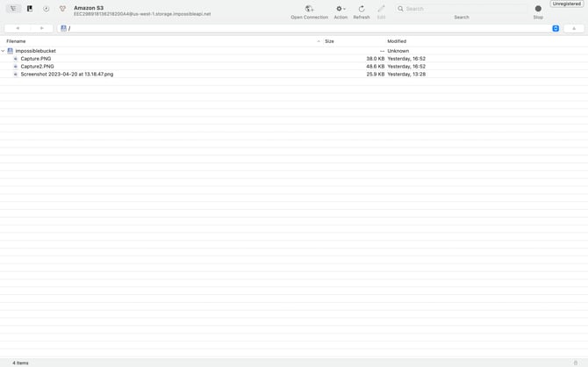
Task: Select Screenshot 2023-04-20 at 13.18.47.png file
Action: click(67, 75)
